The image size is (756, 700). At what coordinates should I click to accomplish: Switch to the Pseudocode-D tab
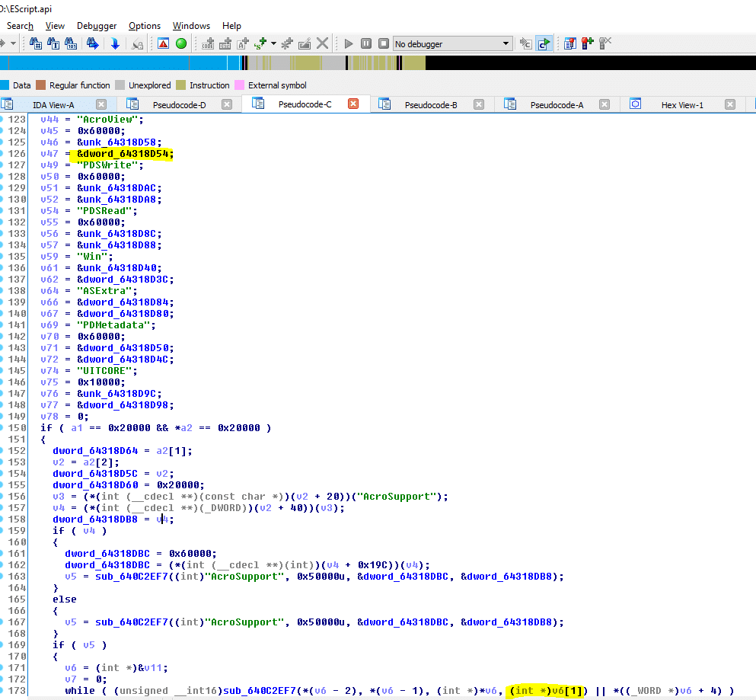180,104
